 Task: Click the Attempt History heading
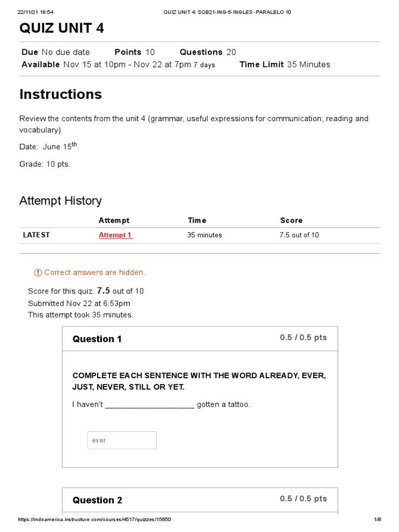point(60,201)
